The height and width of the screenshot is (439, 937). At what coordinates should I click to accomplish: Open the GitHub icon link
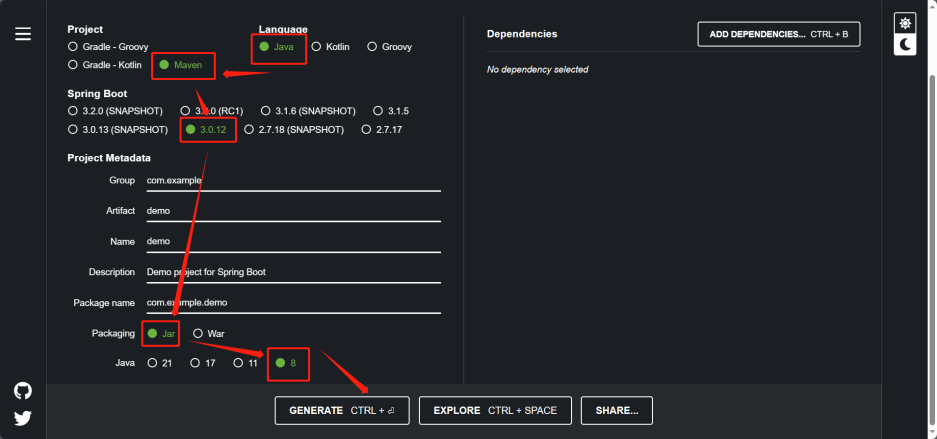click(23, 391)
